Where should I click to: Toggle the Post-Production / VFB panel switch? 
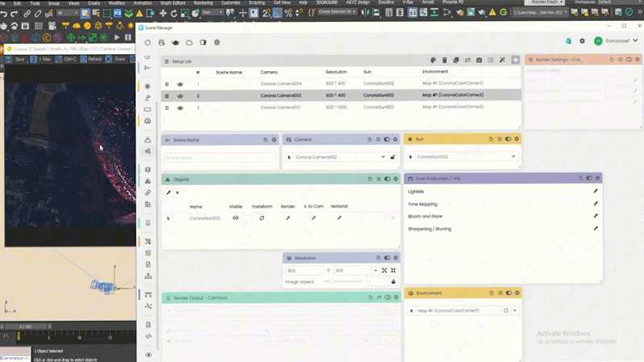coord(589,178)
